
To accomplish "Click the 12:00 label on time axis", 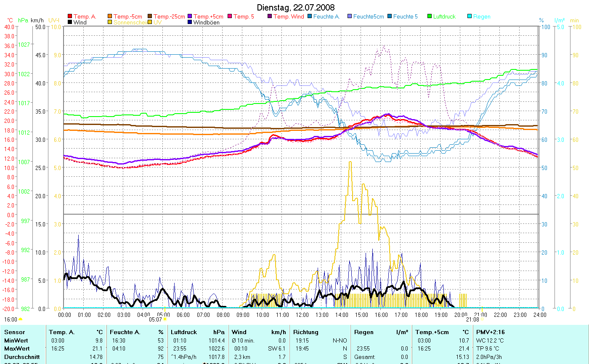I will (x=302, y=314).
